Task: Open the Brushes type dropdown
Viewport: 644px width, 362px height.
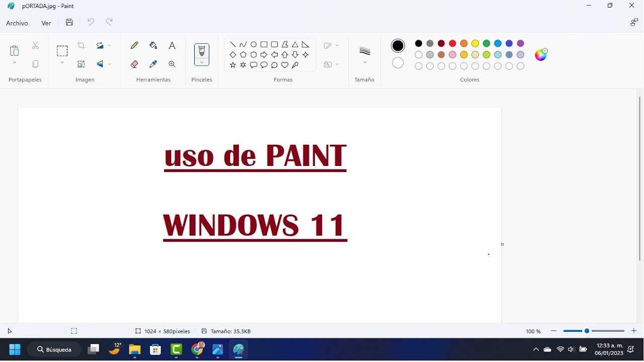Action: (202, 62)
